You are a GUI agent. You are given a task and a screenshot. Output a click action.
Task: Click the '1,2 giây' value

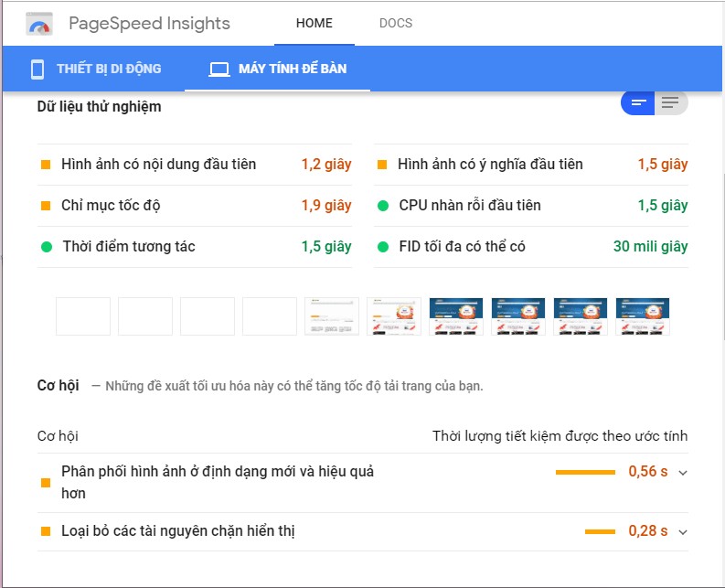(x=326, y=165)
